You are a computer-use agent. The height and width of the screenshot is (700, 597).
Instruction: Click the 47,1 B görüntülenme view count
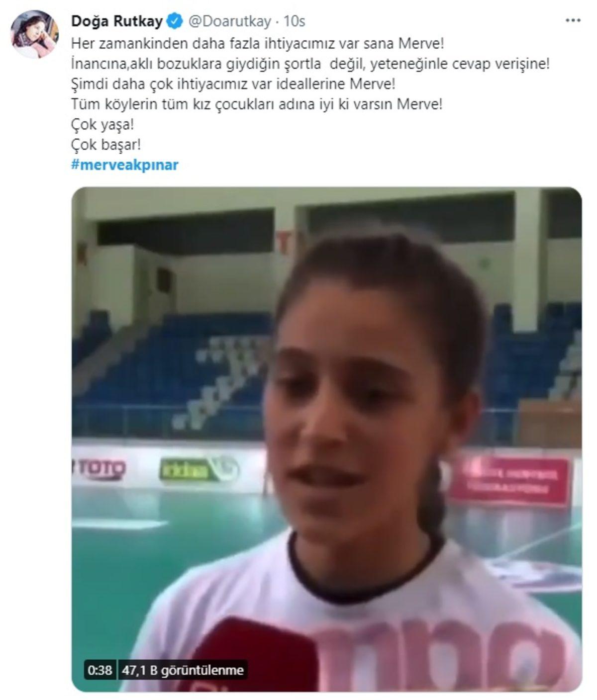pos(183,670)
